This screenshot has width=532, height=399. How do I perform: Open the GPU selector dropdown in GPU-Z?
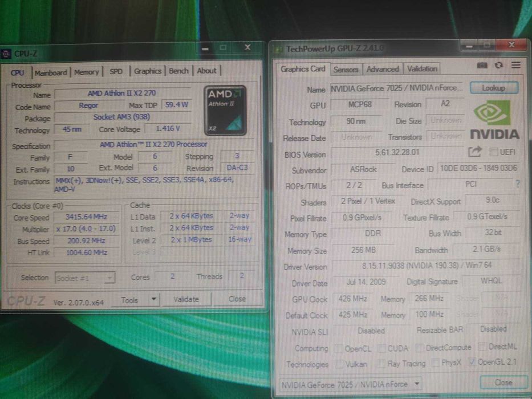pos(351,384)
